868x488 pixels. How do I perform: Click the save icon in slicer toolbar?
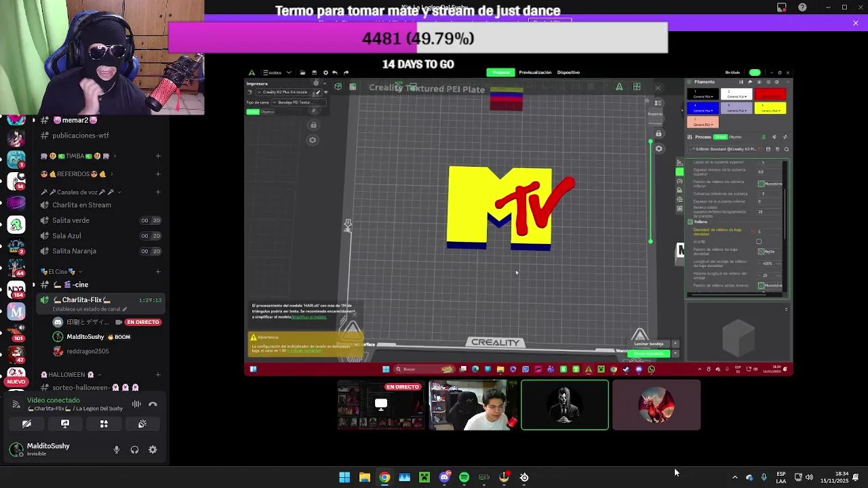314,73
